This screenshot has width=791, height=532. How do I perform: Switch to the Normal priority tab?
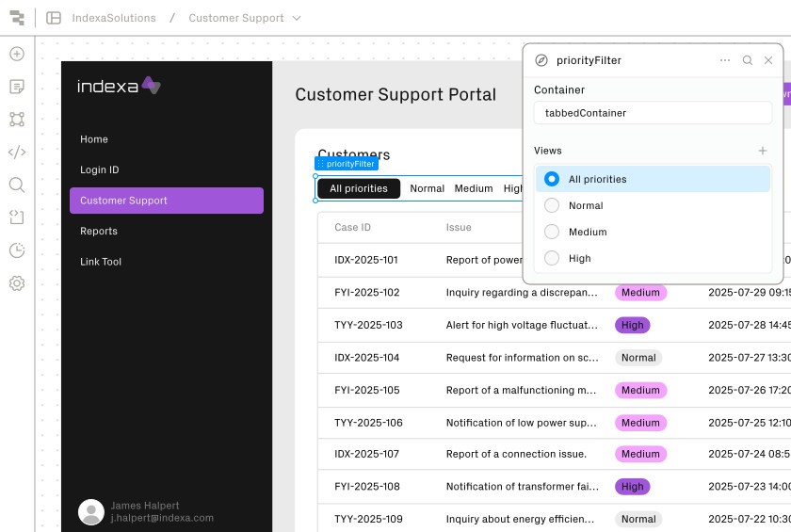tap(427, 188)
